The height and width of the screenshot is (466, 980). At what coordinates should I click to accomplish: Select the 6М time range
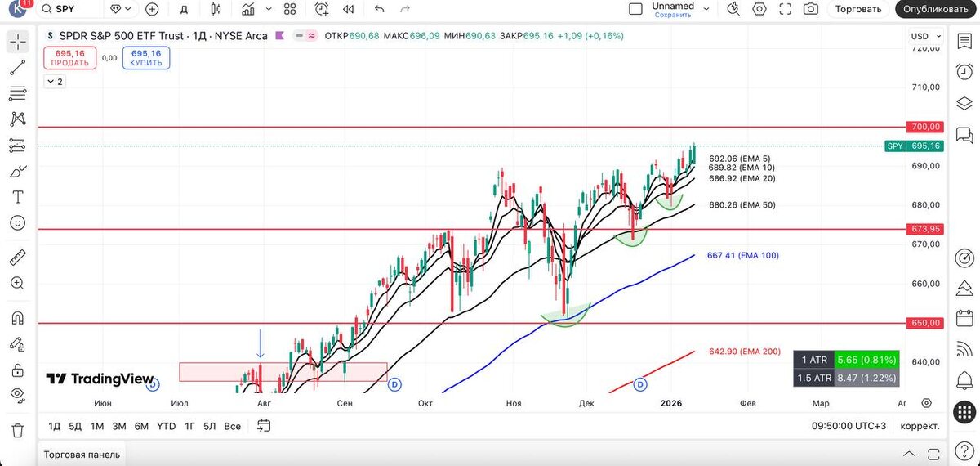141,426
